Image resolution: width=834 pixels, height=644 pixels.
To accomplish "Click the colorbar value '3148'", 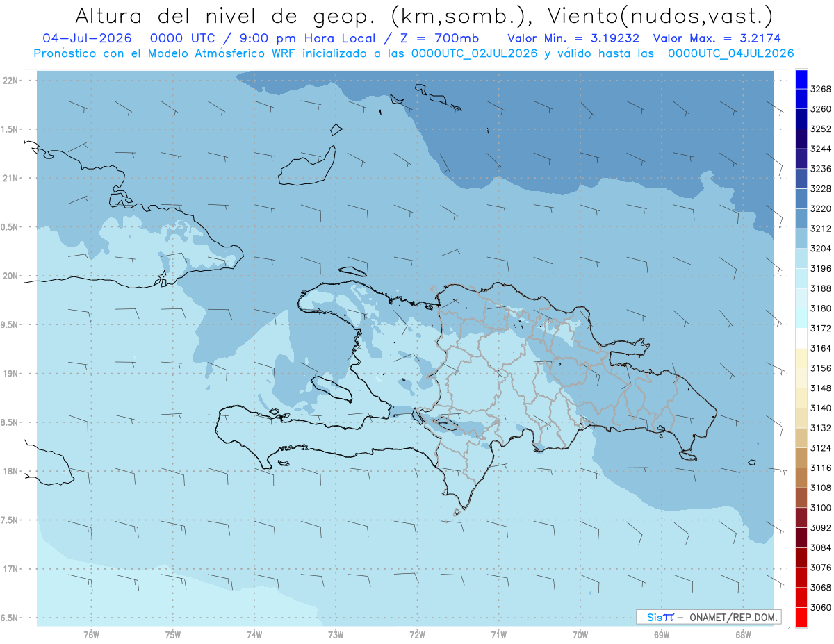I will pyautogui.click(x=821, y=388).
